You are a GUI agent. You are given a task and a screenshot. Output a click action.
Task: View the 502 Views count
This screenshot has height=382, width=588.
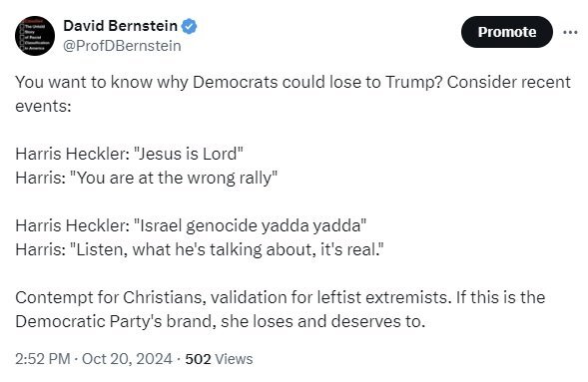pyautogui.click(x=219, y=359)
